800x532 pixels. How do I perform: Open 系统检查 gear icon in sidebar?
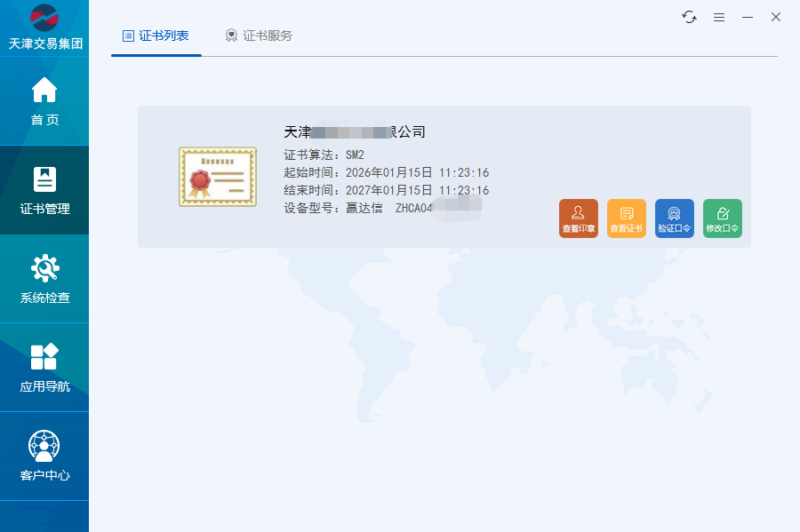[44, 279]
